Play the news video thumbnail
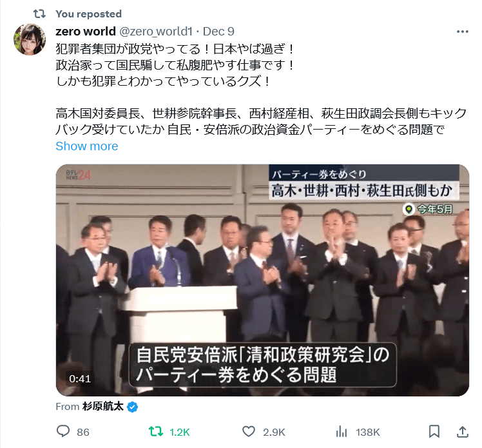 (262, 280)
